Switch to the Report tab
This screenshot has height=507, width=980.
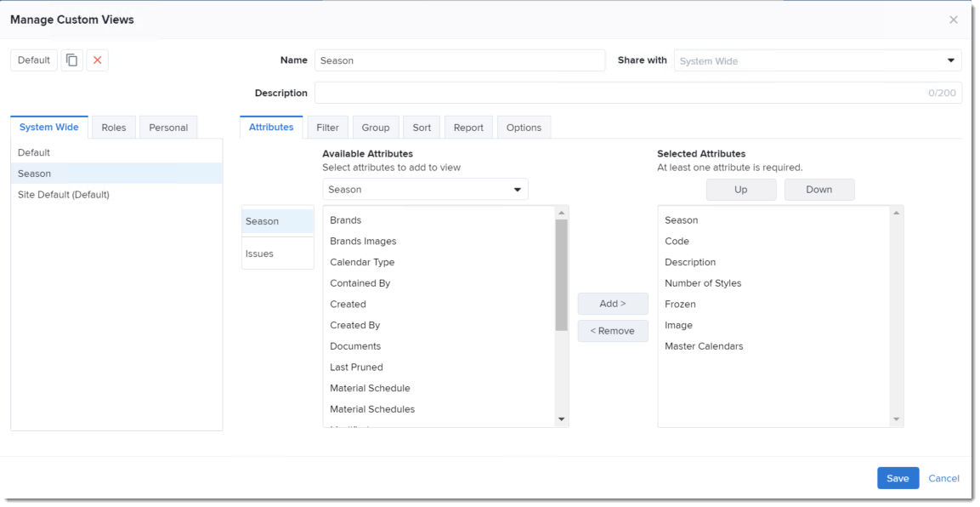click(x=469, y=127)
